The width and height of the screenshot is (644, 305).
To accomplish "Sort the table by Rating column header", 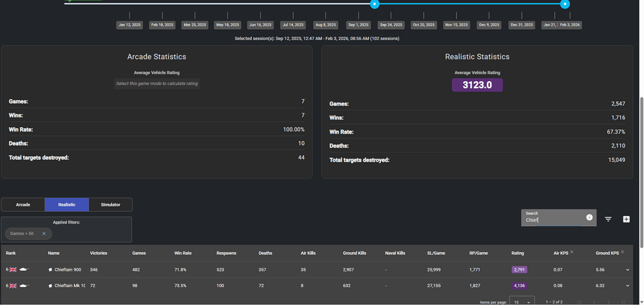I will pos(518,253).
